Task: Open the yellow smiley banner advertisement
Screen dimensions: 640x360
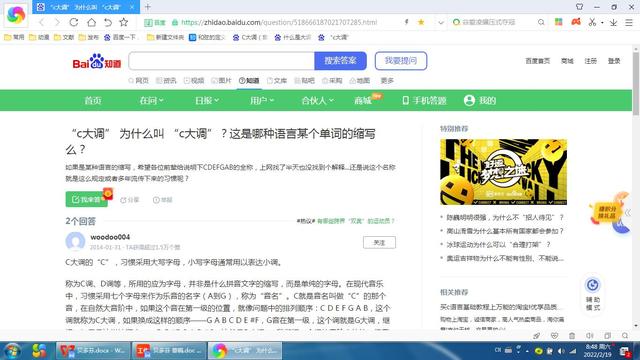Action: pyautogui.click(x=503, y=172)
